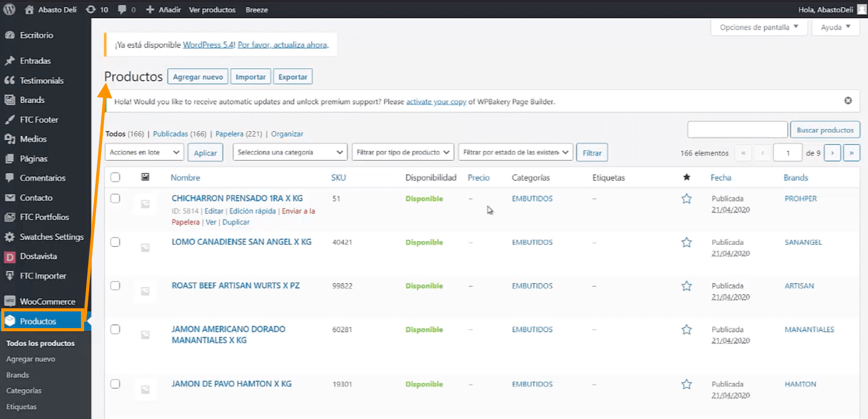Tick the JAMON DE PAVO HAMTON checkbox
868x419 pixels.
[x=115, y=384]
